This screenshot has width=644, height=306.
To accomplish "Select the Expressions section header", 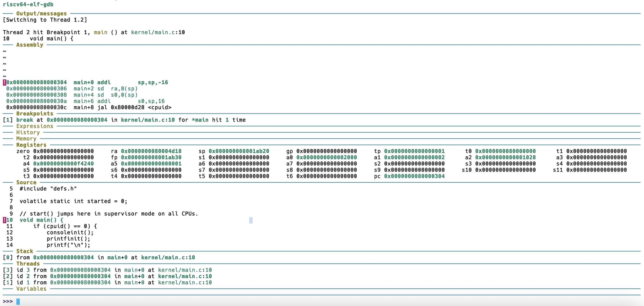I will 35,126.
